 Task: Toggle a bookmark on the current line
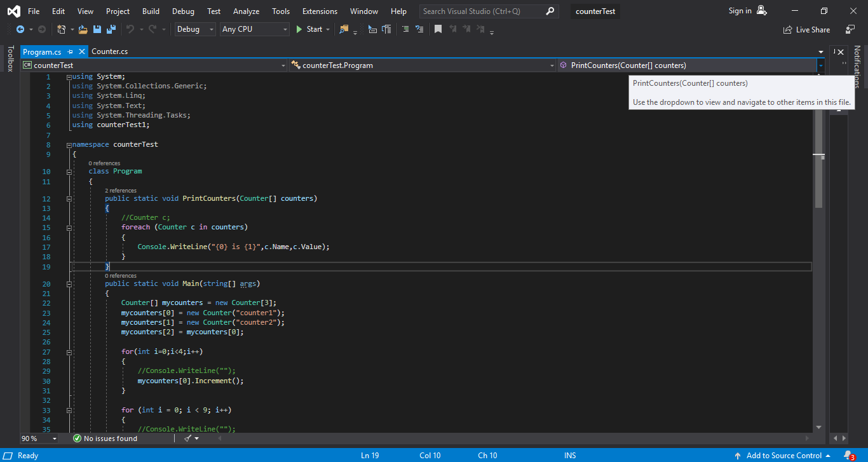coord(437,29)
